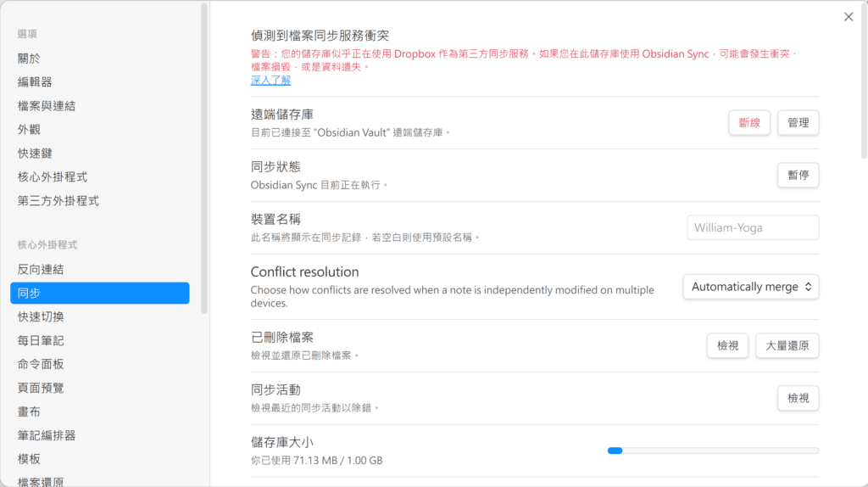The image size is (868, 487).
Task: Open the 深入了解 learn more link
Action: (270, 80)
